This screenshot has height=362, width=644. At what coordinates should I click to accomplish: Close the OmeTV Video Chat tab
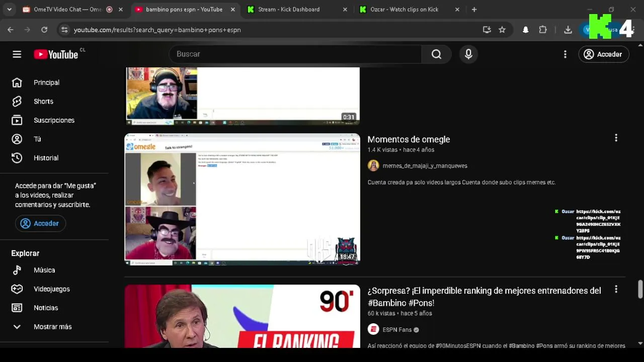121,10
